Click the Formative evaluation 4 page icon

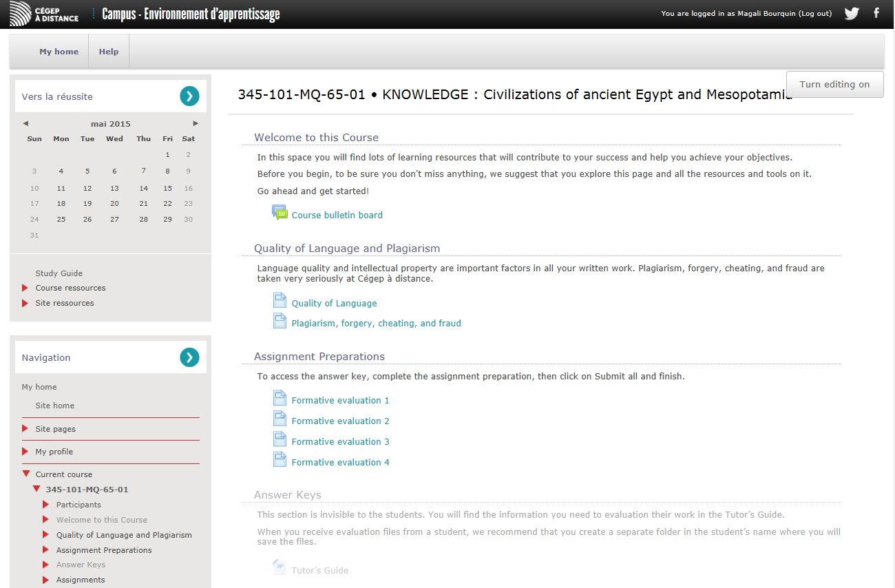pos(280,461)
